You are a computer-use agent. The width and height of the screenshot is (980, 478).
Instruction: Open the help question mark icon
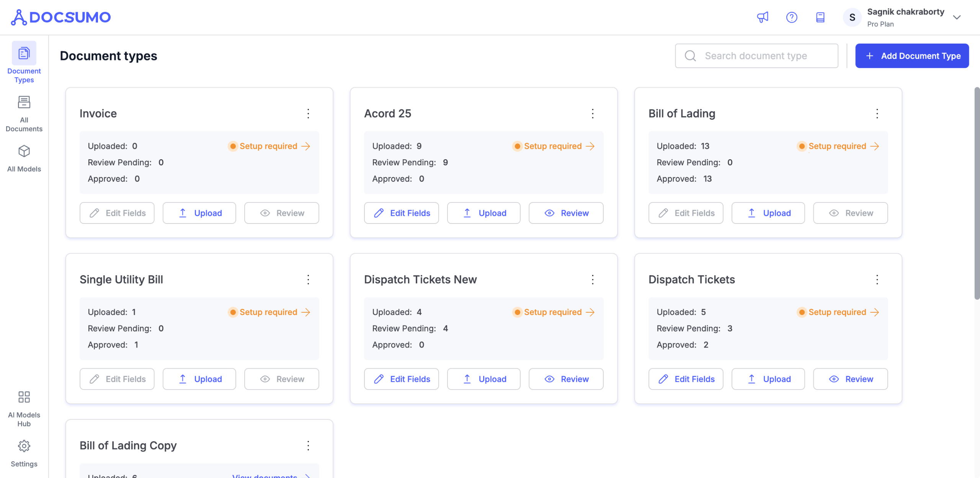[791, 17]
